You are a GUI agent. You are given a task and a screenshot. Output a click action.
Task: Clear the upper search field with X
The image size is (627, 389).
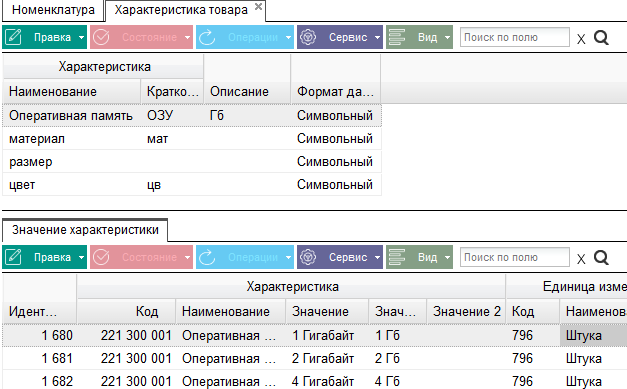pos(581,39)
